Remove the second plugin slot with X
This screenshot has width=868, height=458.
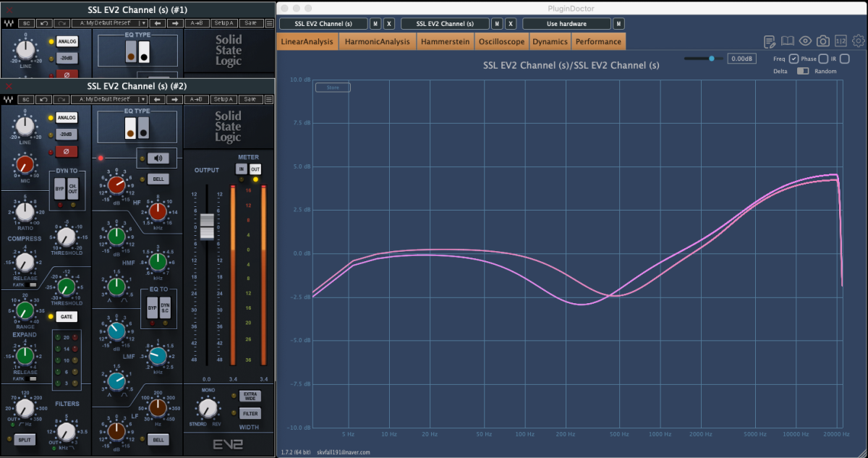[x=511, y=24]
